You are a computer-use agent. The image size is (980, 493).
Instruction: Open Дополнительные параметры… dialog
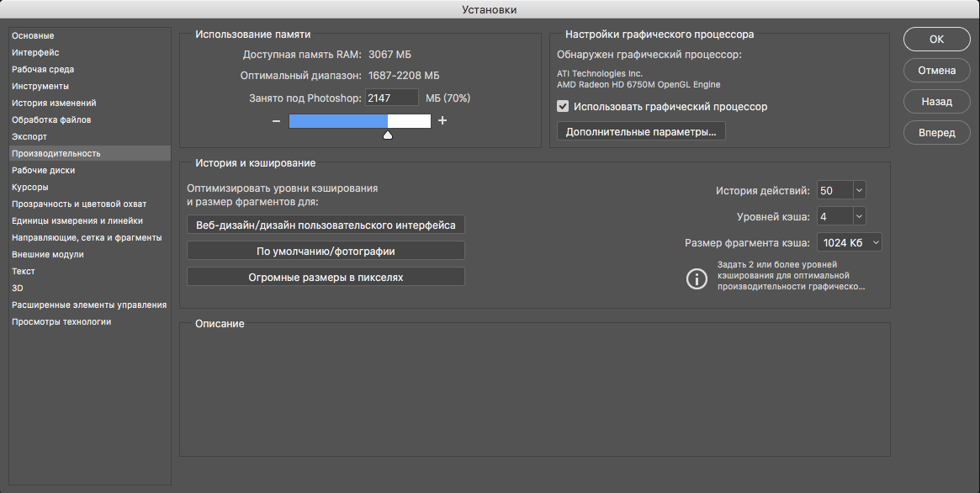[x=641, y=132]
